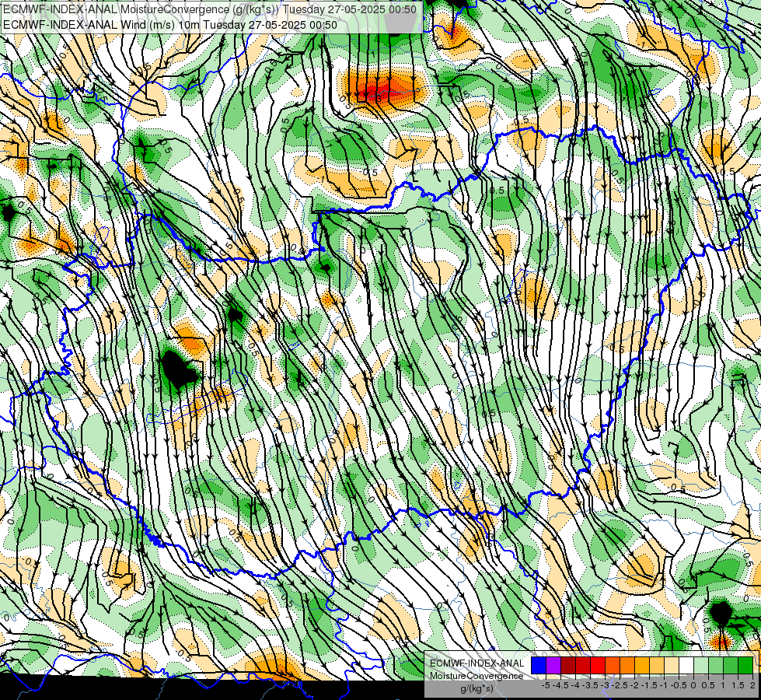Click the white legend swatch
This screenshot has height=700, width=761.
(x=686, y=666)
